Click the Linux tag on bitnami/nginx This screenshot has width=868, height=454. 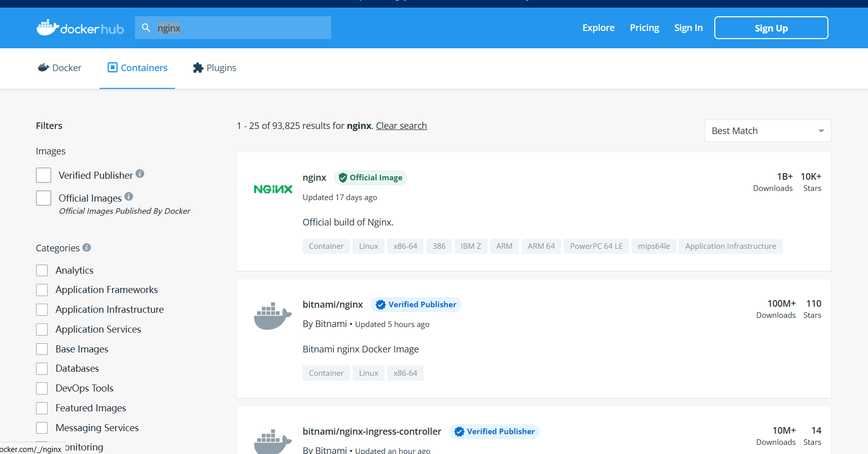pyautogui.click(x=369, y=373)
